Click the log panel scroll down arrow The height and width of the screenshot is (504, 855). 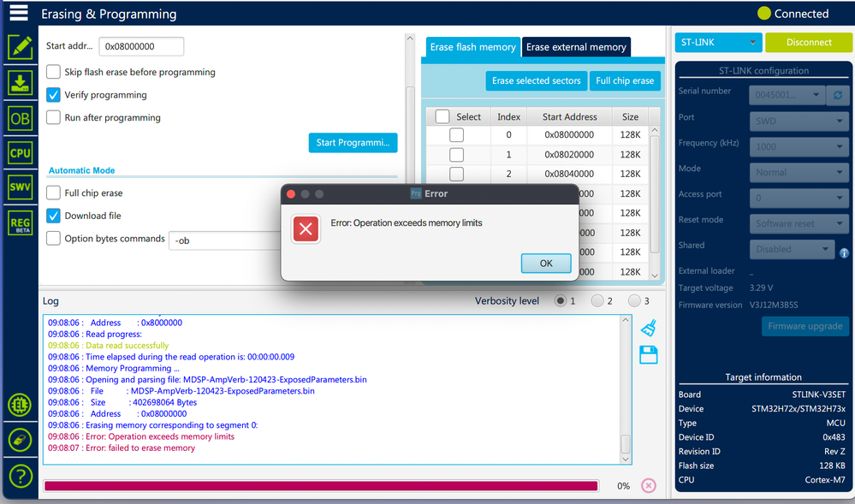tap(626, 459)
